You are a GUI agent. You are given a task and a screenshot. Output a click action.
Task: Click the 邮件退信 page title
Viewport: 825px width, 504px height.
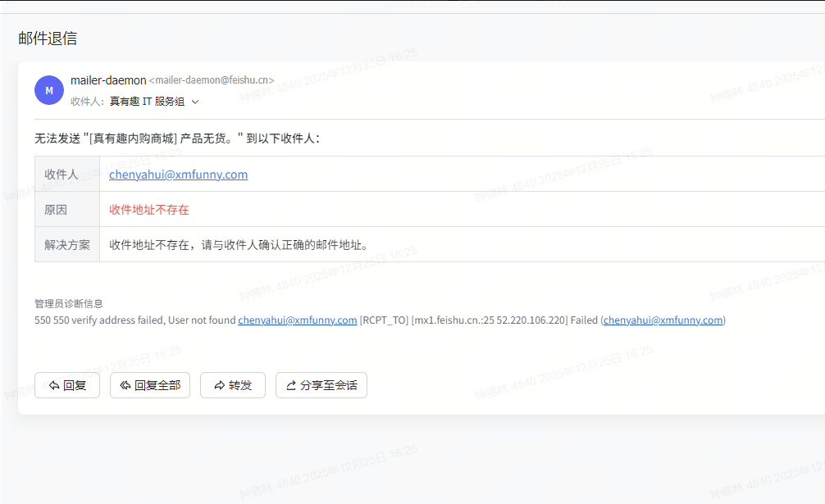click(x=48, y=39)
